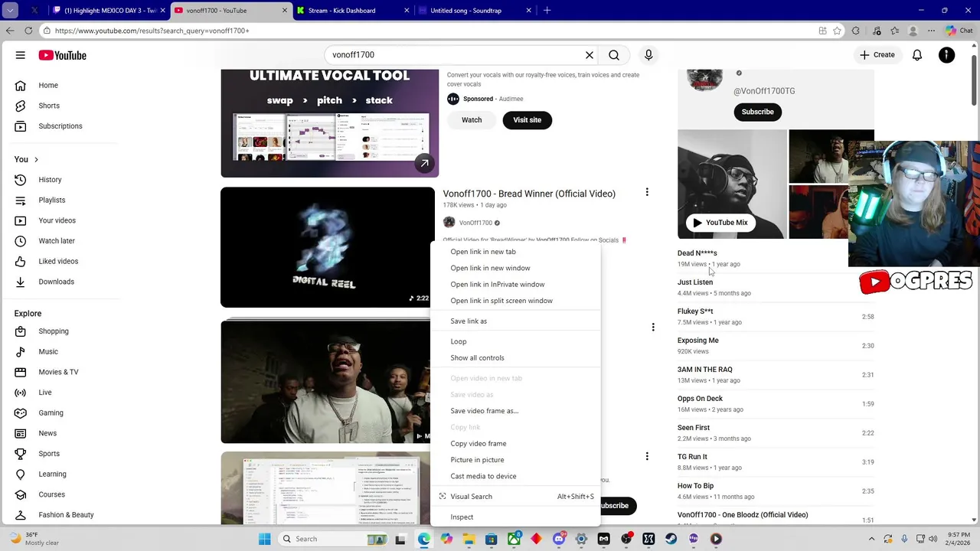Open more options for Bread Winner video

click(647, 193)
